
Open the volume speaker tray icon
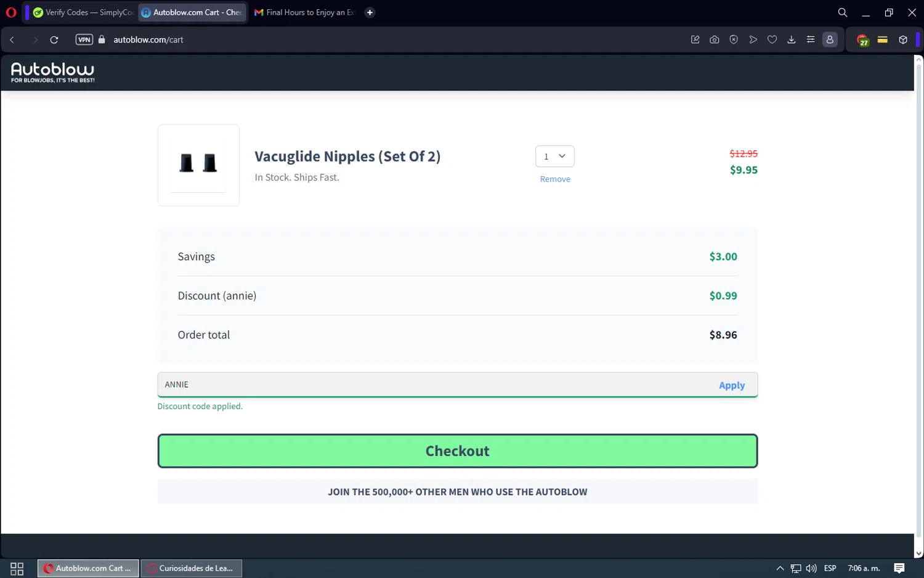[x=811, y=568]
